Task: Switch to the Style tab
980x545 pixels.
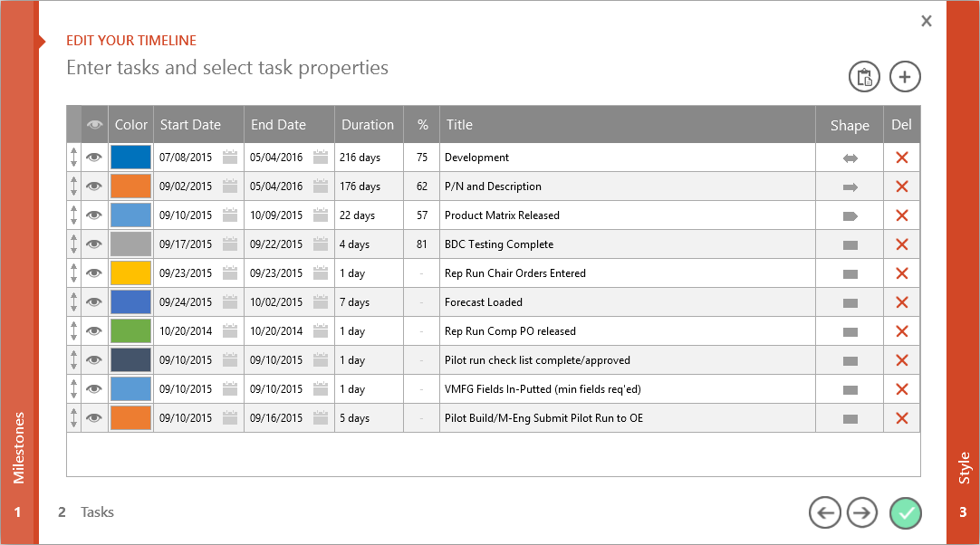Action: pyautogui.click(x=963, y=469)
